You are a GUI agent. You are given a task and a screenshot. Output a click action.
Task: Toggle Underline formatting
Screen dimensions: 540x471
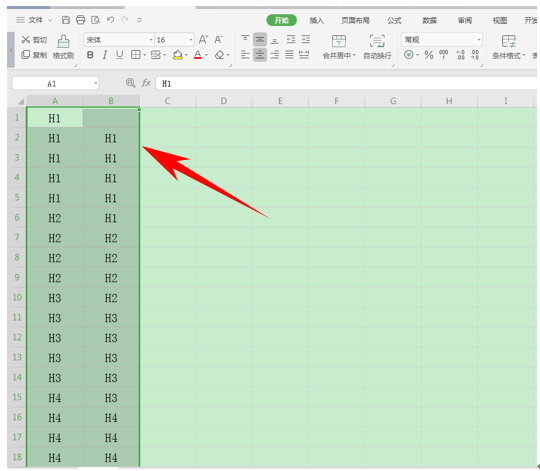(120, 55)
